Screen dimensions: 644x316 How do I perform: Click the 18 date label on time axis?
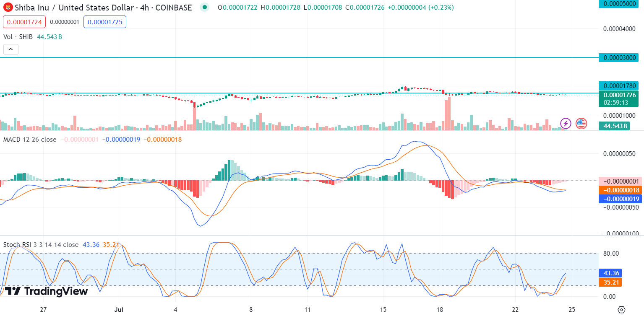439,310
